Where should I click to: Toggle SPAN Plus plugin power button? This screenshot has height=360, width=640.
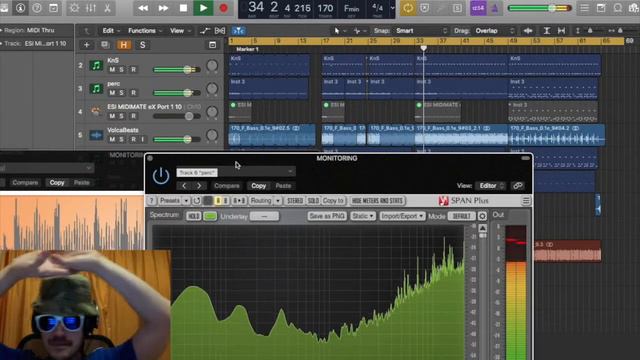(161, 176)
